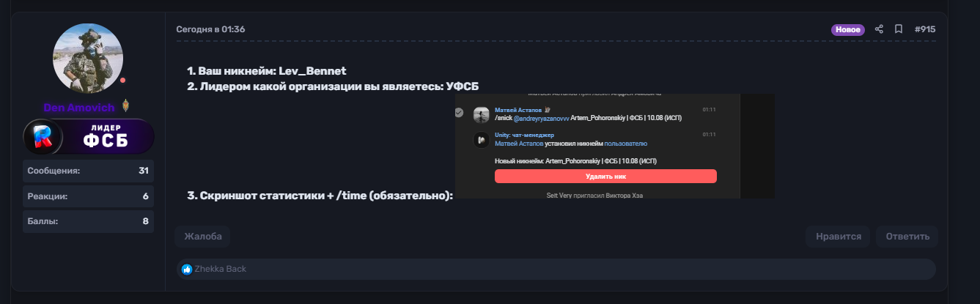
Task: Click the Лидер ФСБ rank banner
Action: [89, 136]
